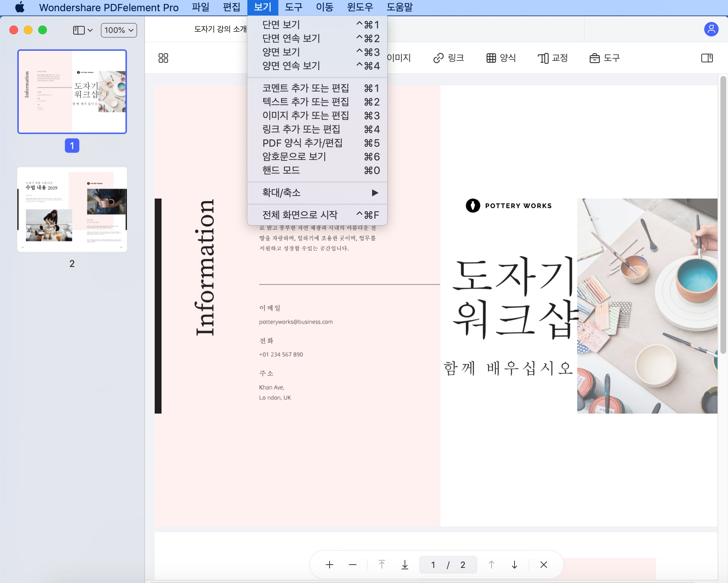Open the 100% zoom level dropdown
The width and height of the screenshot is (728, 583).
click(119, 30)
